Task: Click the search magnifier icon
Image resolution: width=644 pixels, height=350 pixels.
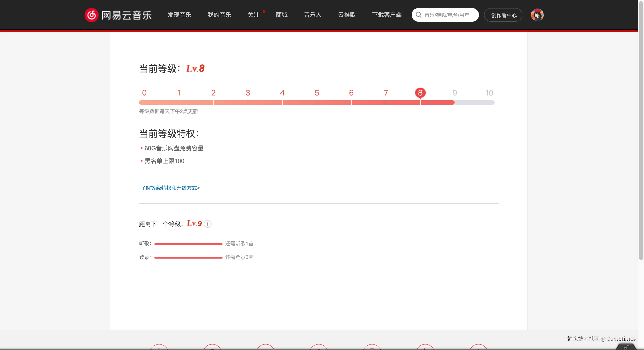Action: click(x=418, y=15)
